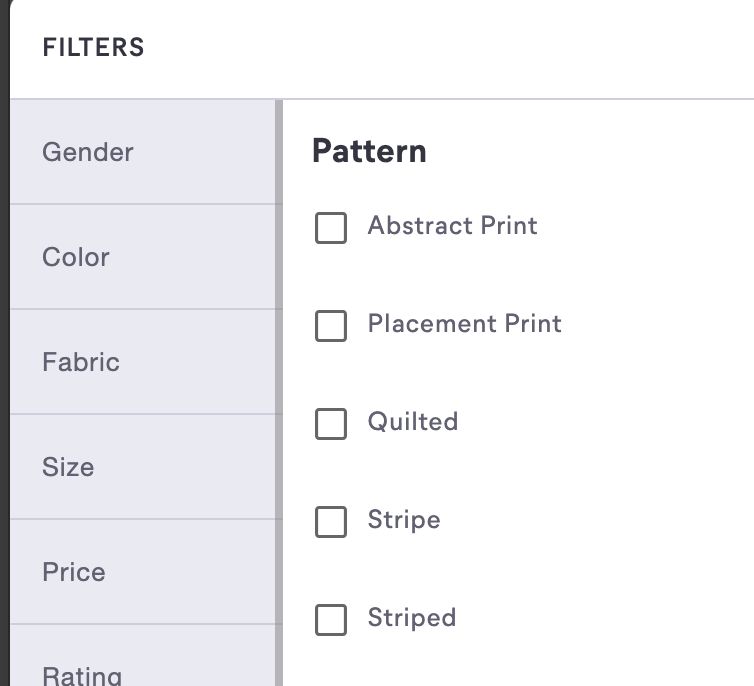Go to the Price filter tab
The image size is (754, 686).
coord(74,572)
